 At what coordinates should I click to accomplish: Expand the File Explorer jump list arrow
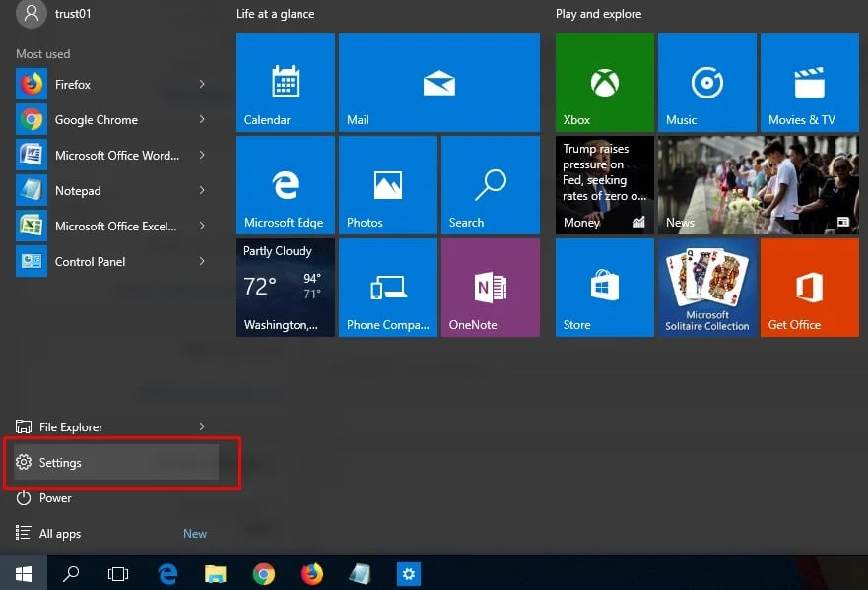coord(202,426)
